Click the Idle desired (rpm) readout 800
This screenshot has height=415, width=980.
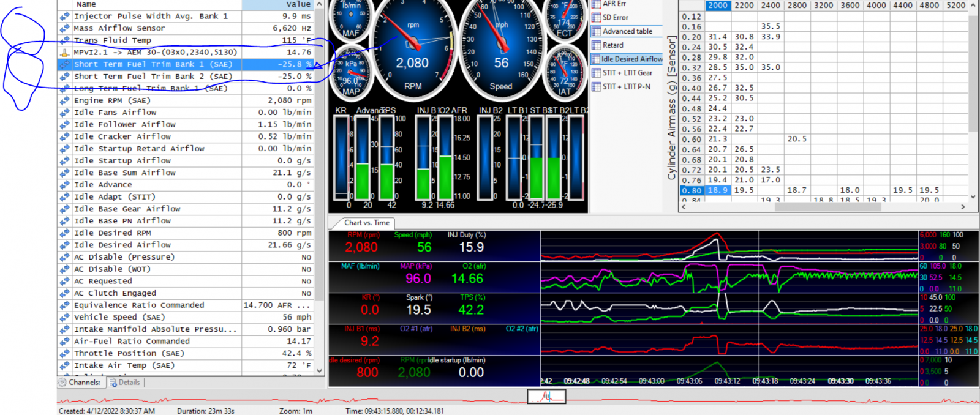point(367,372)
